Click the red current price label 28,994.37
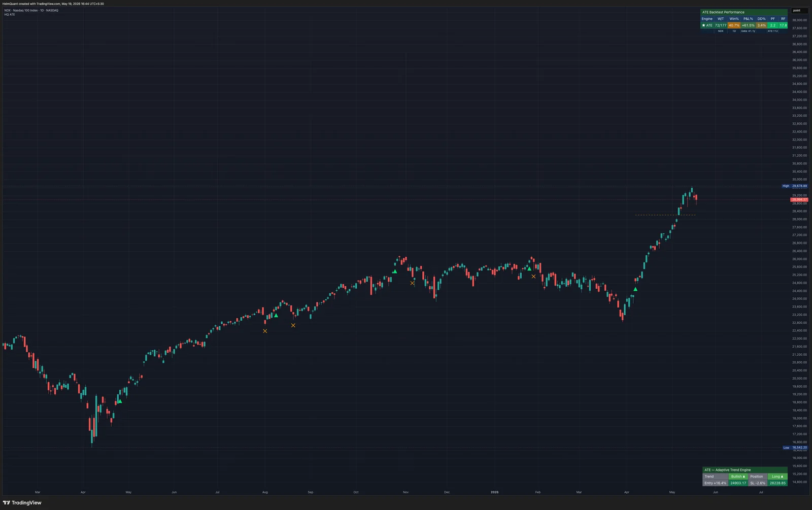812x510 pixels. (x=799, y=199)
